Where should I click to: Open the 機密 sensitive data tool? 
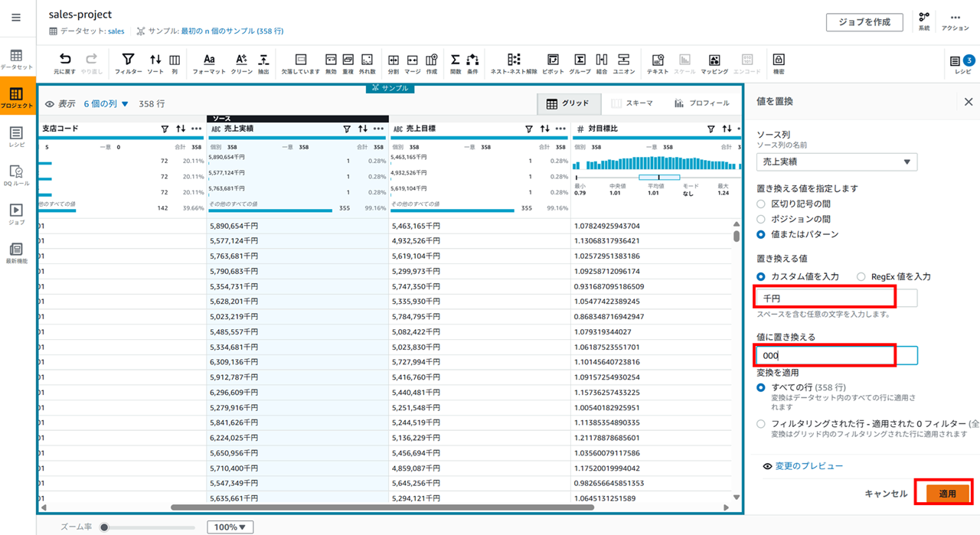coord(779,64)
